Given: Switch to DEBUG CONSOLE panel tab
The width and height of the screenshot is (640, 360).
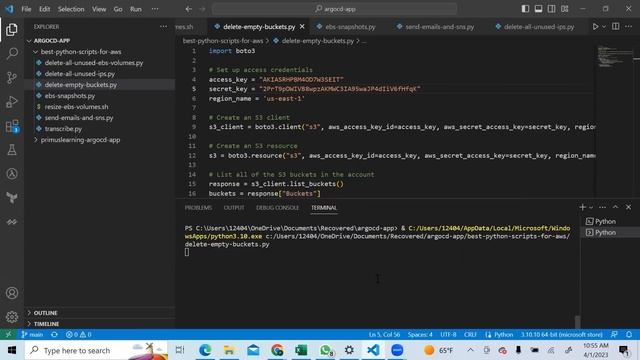Looking at the screenshot, I should point(277,208).
